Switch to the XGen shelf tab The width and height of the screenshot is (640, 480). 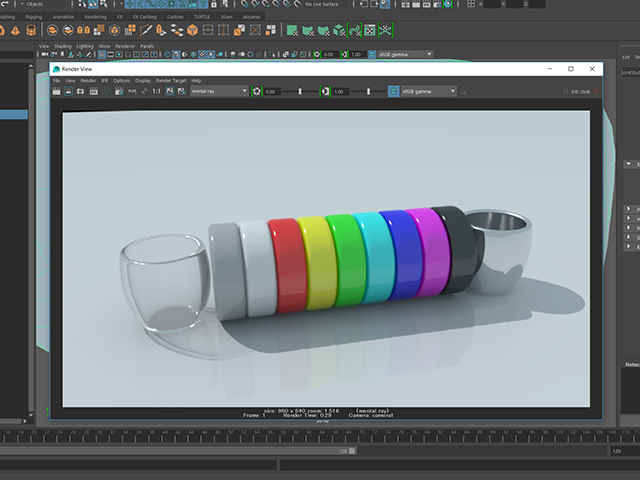pyautogui.click(x=227, y=17)
